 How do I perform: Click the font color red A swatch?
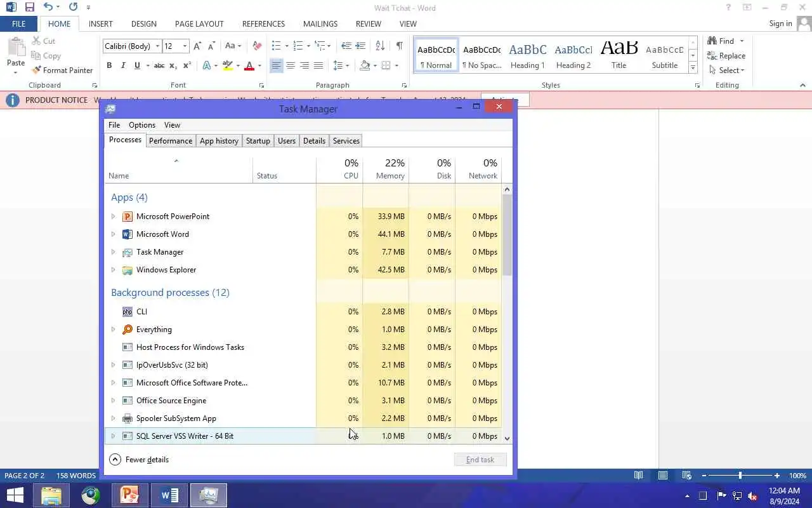coord(249,65)
